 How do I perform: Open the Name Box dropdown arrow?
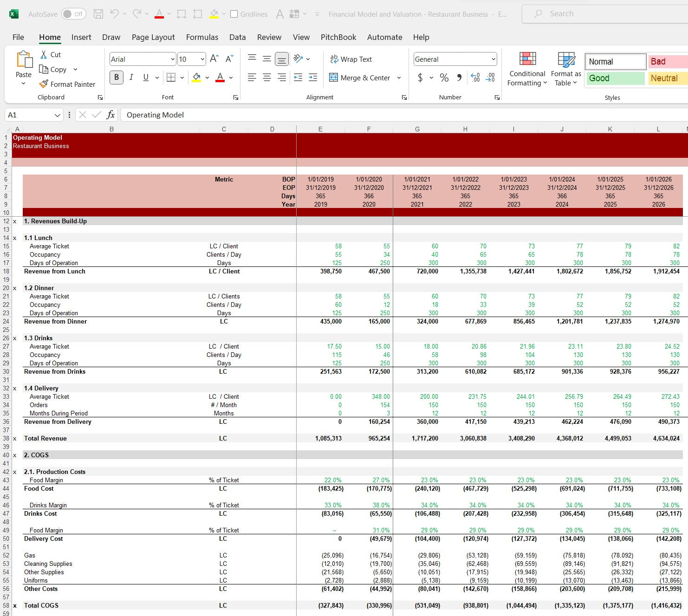pos(58,115)
